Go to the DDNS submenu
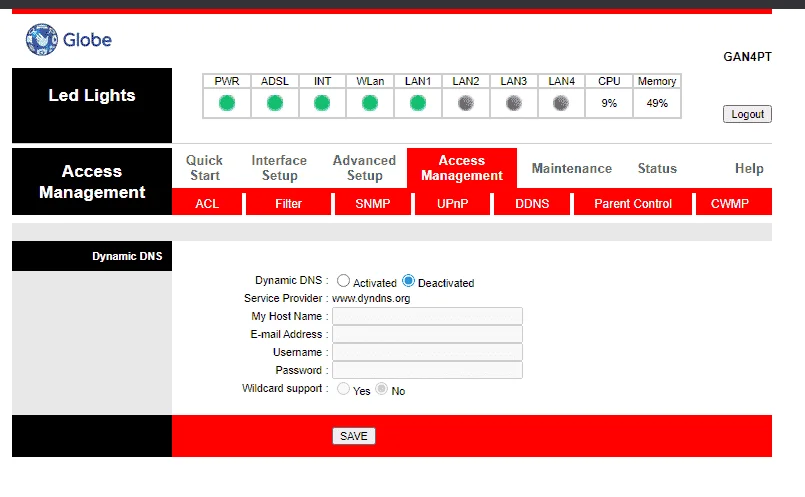Viewport: 805px width, 497px height. (x=532, y=204)
